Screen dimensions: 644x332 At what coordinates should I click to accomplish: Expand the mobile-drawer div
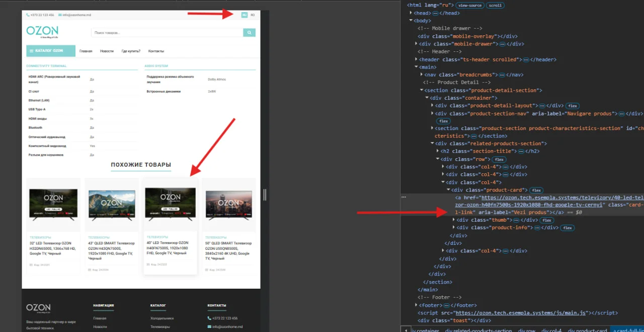(x=417, y=44)
